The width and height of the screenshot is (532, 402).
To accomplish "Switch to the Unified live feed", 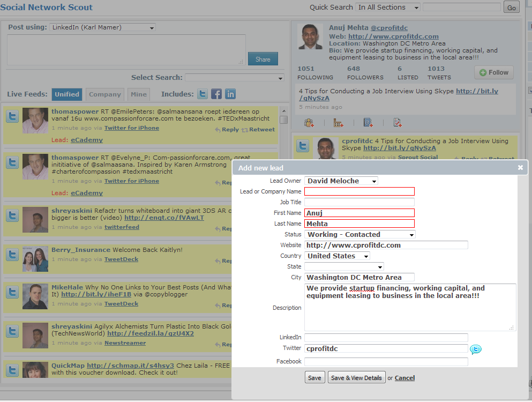I will tap(67, 94).
